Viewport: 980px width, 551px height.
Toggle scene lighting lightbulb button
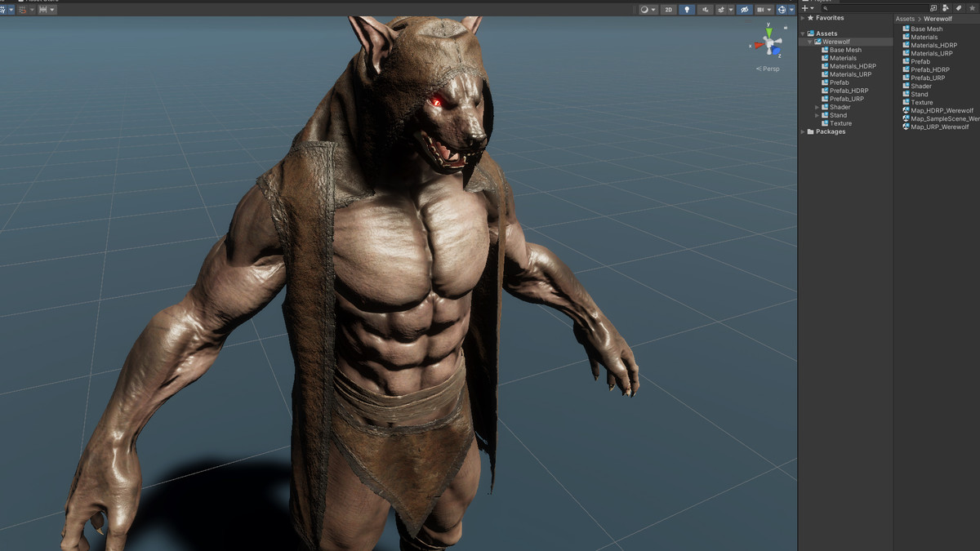pyautogui.click(x=687, y=10)
